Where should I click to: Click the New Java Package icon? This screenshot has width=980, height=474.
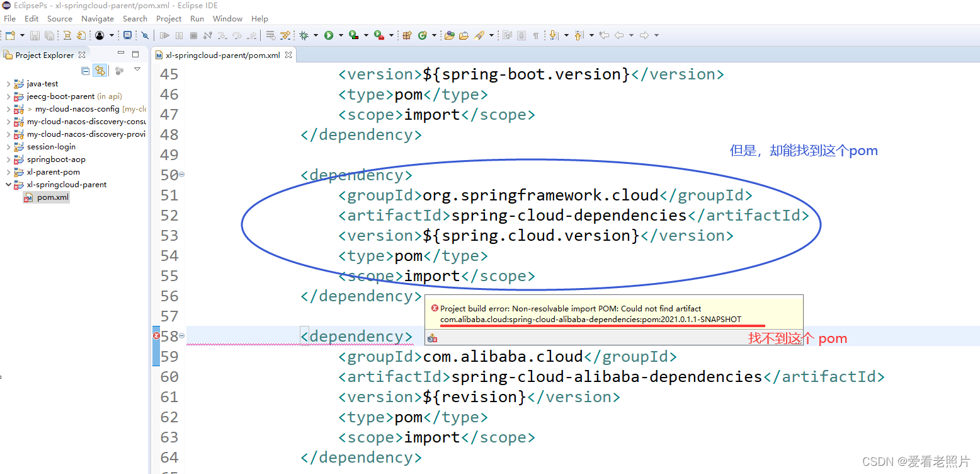pos(407,35)
